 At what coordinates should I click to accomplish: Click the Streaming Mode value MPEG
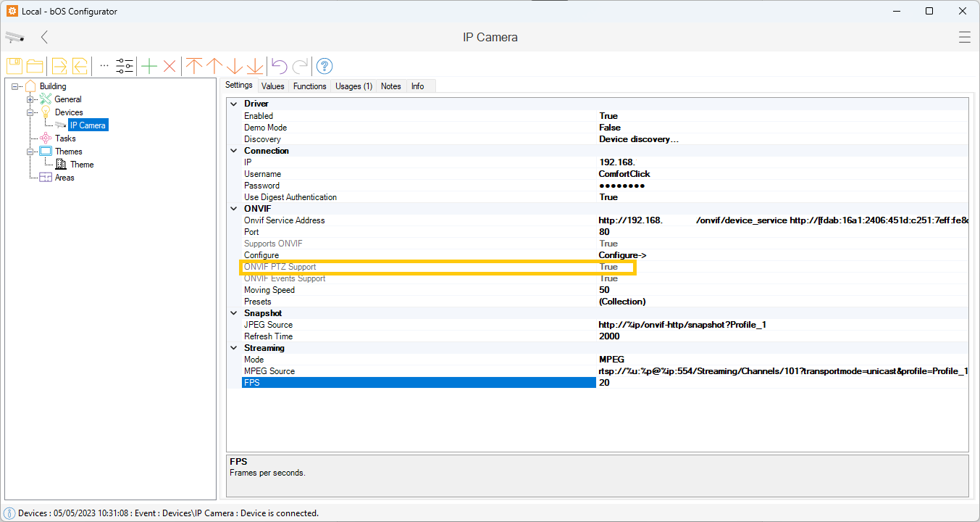click(611, 360)
